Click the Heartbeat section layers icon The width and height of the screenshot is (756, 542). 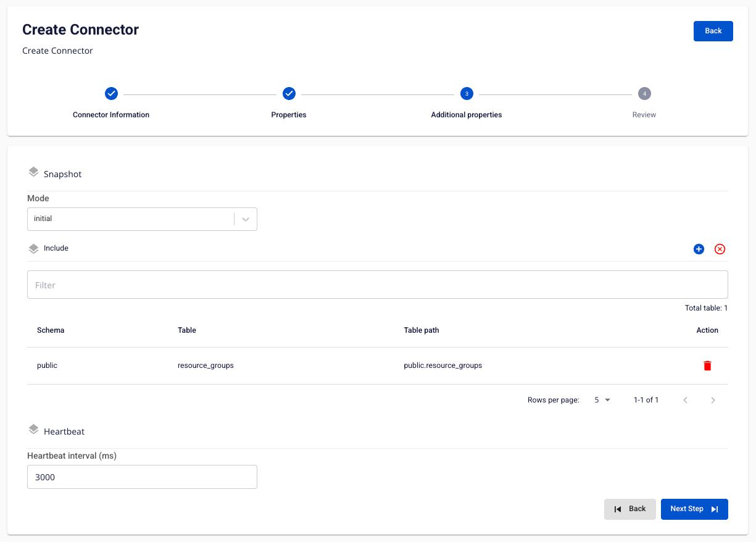[33, 430]
